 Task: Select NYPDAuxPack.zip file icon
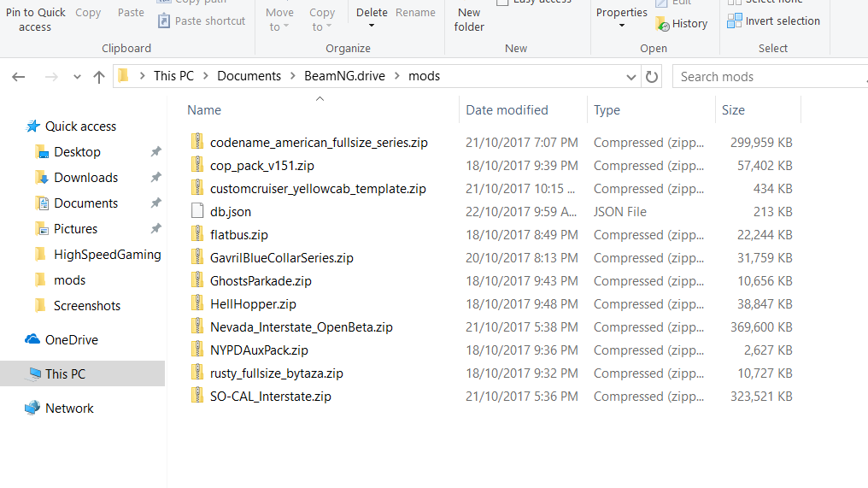click(197, 349)
